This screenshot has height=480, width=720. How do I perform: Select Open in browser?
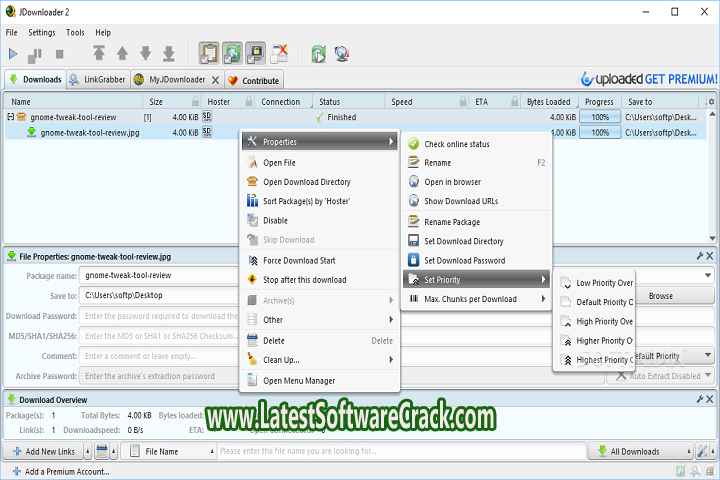pos(477,182)
